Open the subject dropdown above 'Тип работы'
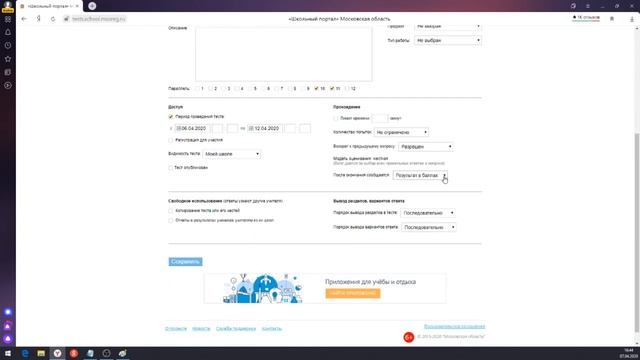Viewport: 640px width, 360px height. [448, 27]
